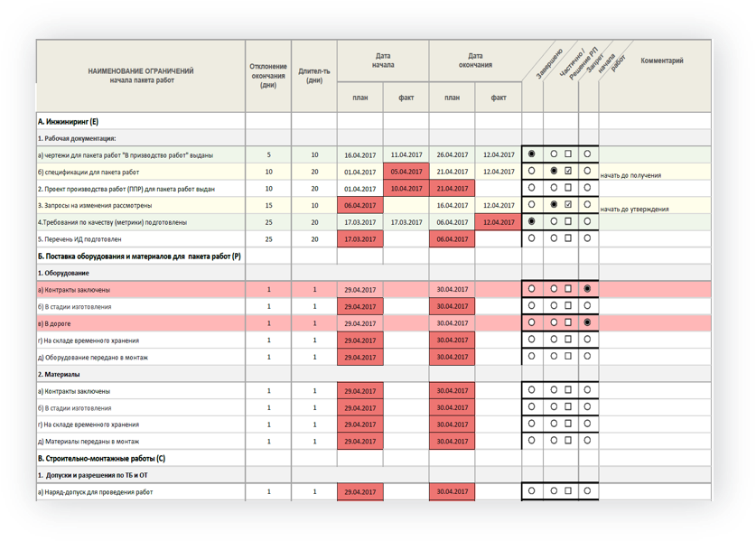Click the НАИМЕНОВАНИЕ ОГРАНИЧЕНИЙ column header

[141, 76]
